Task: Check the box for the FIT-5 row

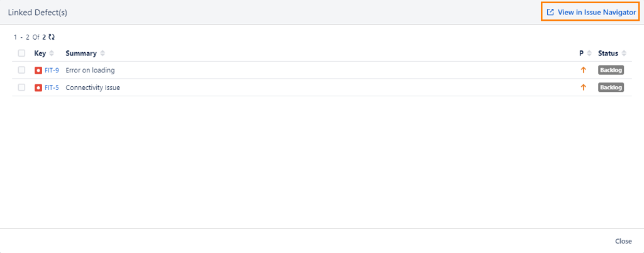Action: [x=21, y=87]
